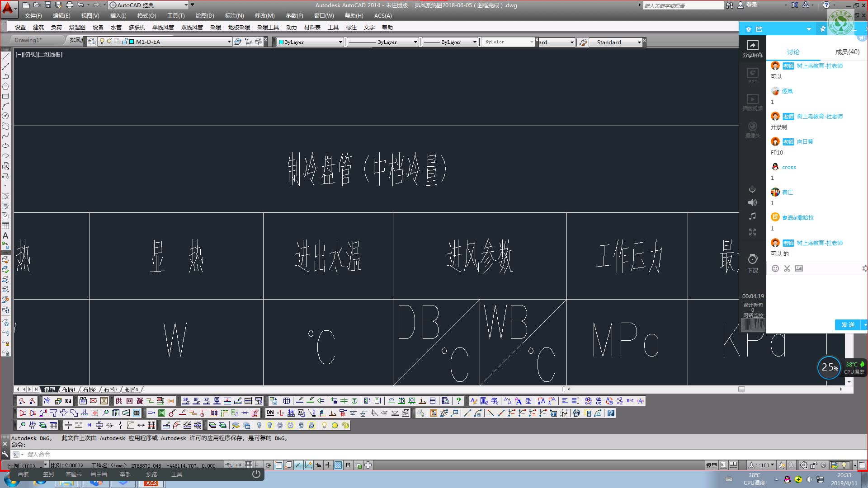
Task: Click the Match Properties paintbrush icon
Action: coord(583,42)
